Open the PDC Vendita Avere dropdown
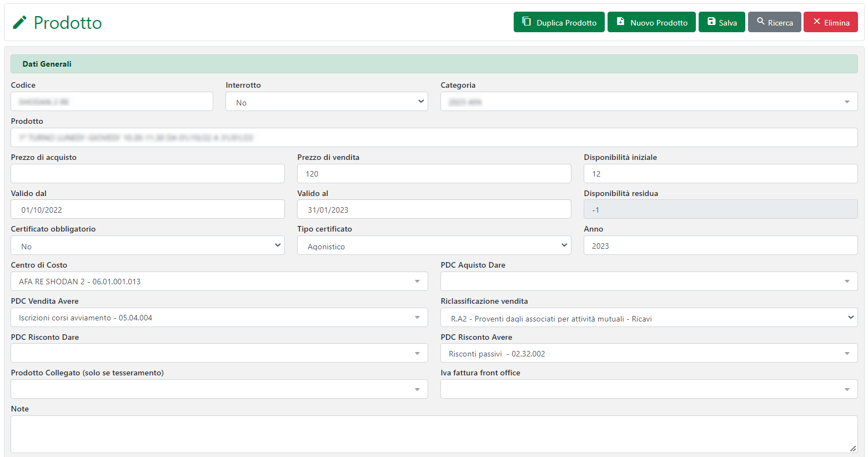 click(219, 318)
